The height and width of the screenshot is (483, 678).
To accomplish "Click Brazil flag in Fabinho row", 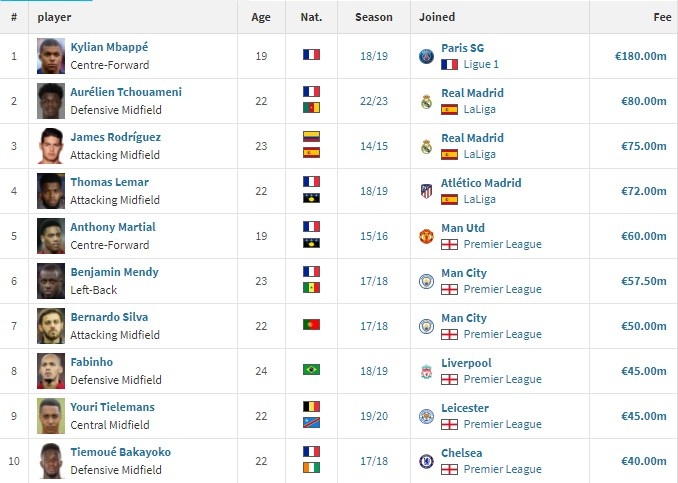I will (x=311, y=369).
